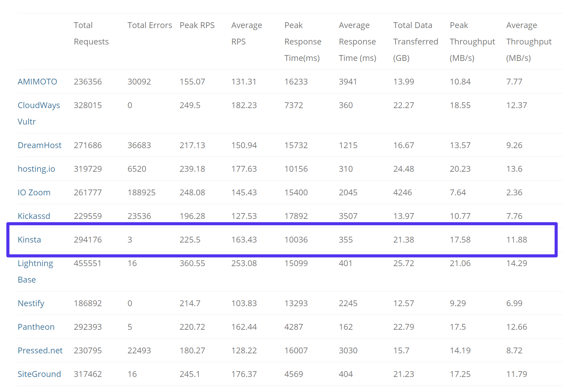The image size is (563, 392).
Task: Click the Total Errors column header
Action: coord(150,25)
